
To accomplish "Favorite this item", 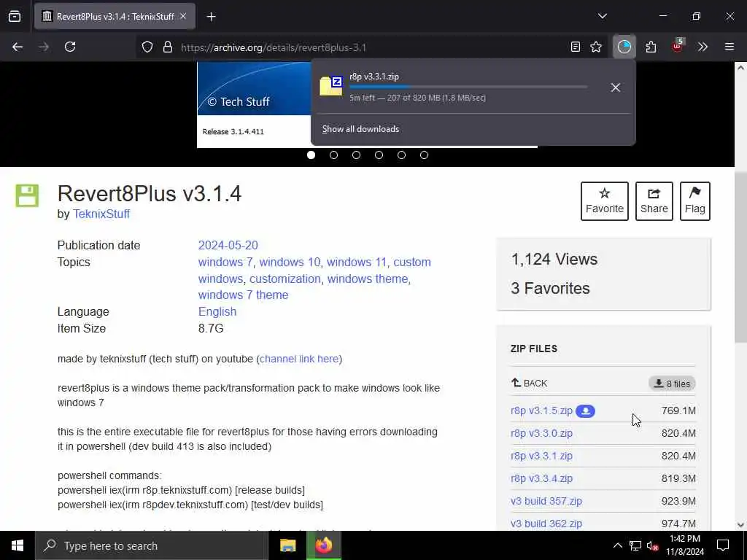I will (604, 201).
